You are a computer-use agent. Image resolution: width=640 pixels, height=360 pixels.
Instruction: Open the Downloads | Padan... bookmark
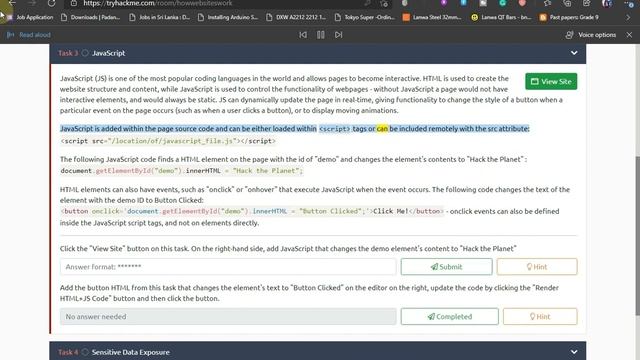90,17
